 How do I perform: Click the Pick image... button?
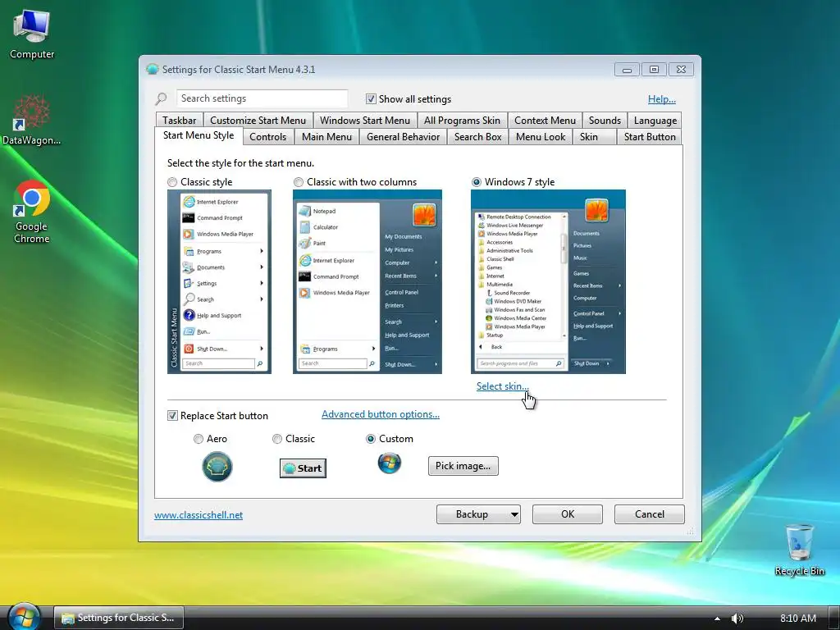pos(463,466)
